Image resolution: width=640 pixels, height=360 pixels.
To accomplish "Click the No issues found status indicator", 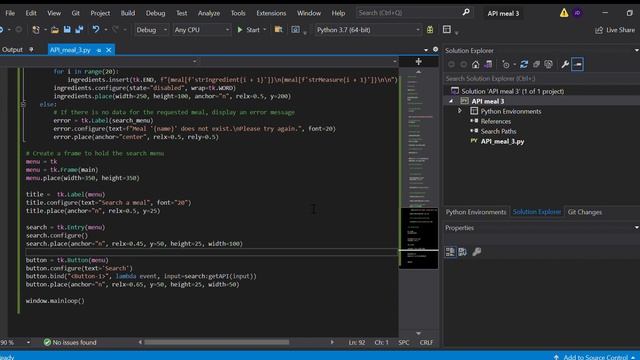I will point(70,342).
